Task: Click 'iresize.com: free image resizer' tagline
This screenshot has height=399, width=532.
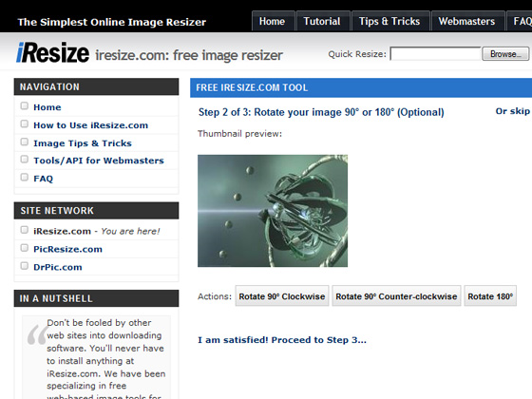Action: tap(189, 55)
